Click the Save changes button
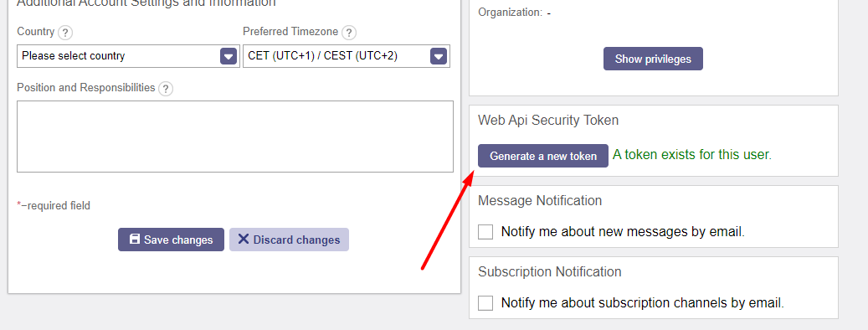 [x=171, y=240]
